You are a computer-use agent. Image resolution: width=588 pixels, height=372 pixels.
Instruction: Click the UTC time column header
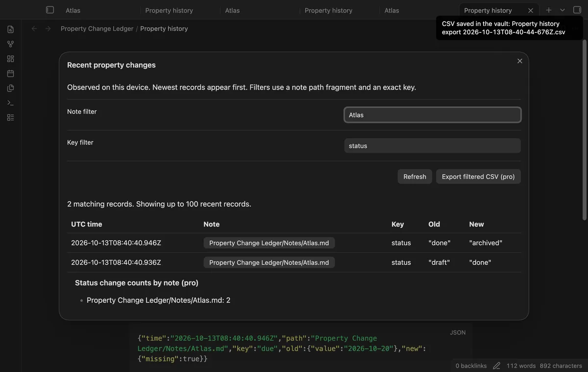coord(87,224)
